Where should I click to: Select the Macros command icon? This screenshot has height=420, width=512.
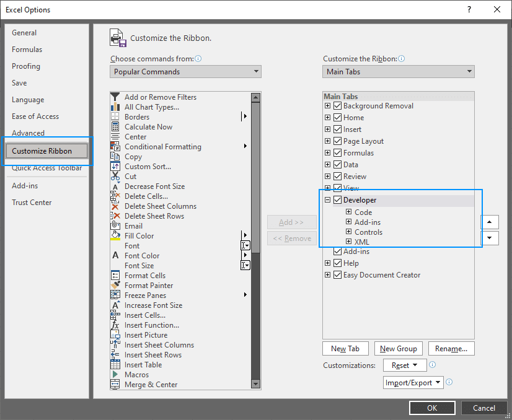115,375
